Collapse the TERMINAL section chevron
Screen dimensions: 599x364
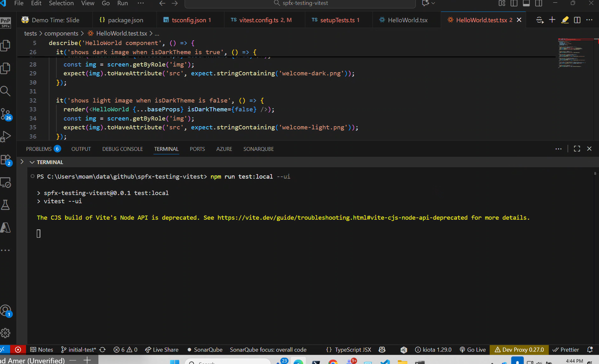[x=32, y=162]
